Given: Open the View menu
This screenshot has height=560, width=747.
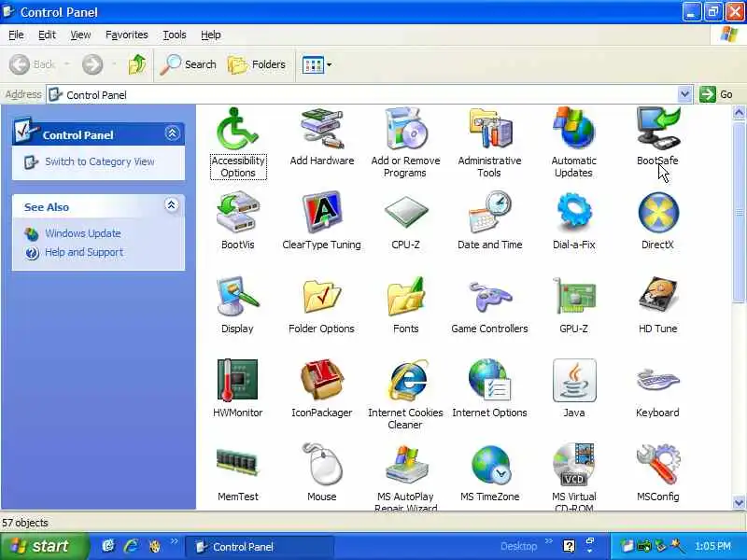Looking at the screenshot, I should (80, 35).
